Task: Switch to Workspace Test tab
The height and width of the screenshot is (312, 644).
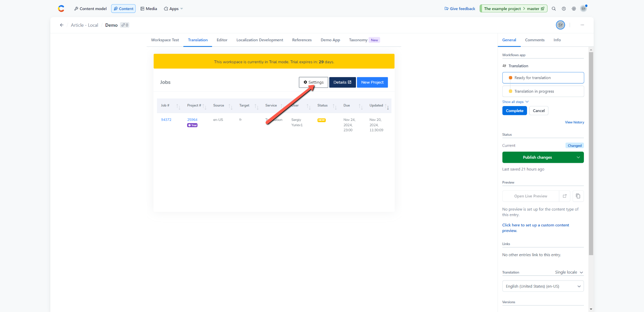Action: pos(165,40)
